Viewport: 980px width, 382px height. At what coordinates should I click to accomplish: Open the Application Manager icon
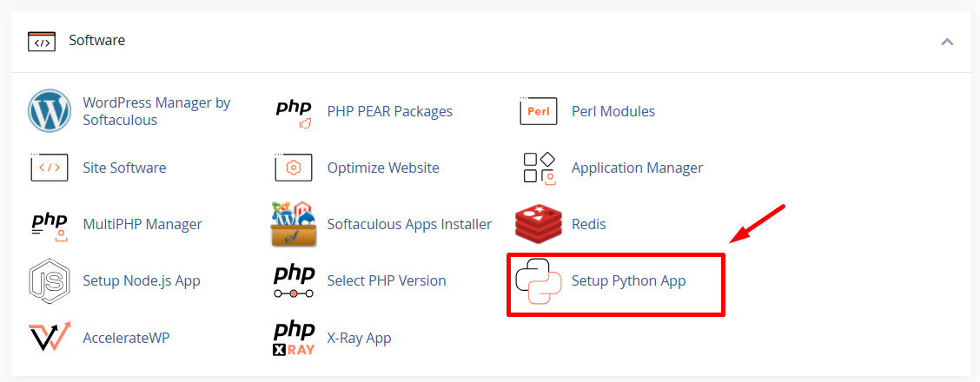click(x=538, y=168)
